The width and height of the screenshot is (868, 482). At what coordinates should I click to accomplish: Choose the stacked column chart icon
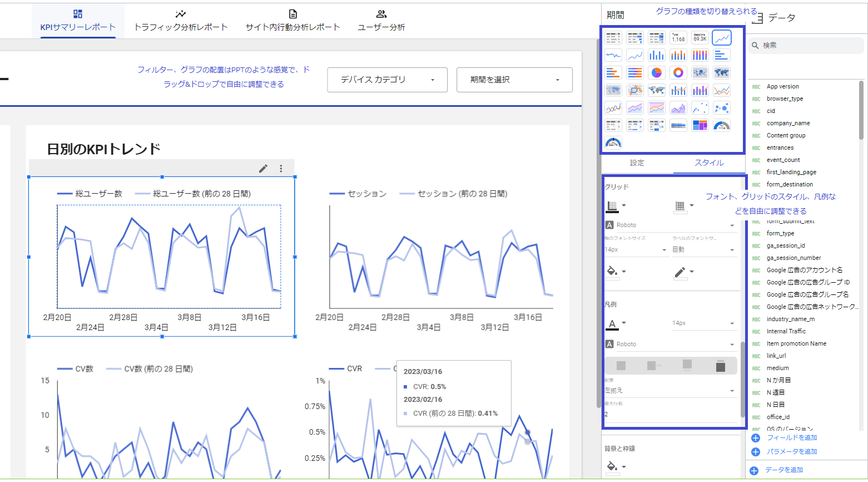click(x=678, y=55)
